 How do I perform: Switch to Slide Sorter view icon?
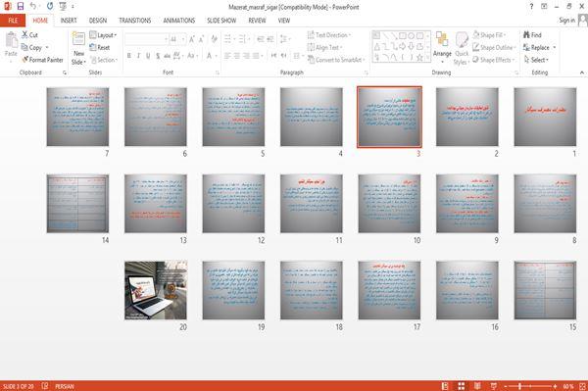click(x=462, y=386)
